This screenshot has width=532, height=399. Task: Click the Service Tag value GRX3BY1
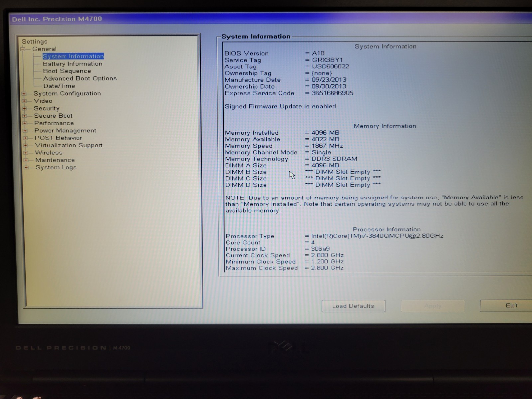click(327, 60)
